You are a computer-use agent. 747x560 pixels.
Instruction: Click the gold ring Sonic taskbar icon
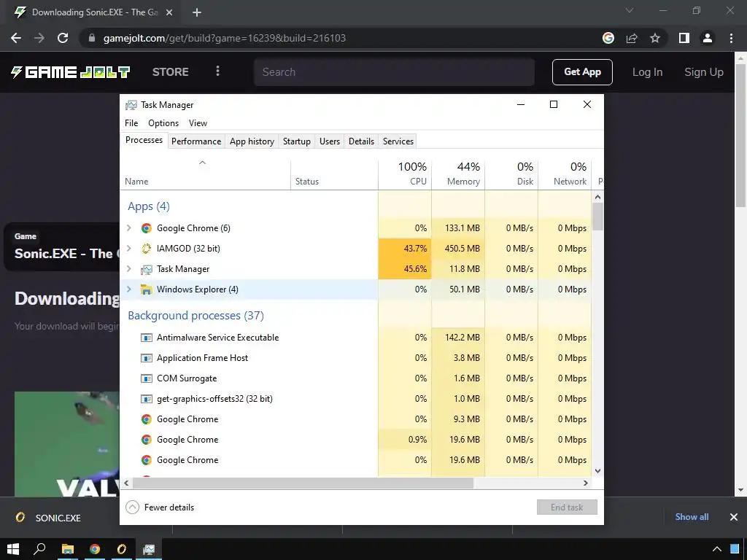[122, 549]
